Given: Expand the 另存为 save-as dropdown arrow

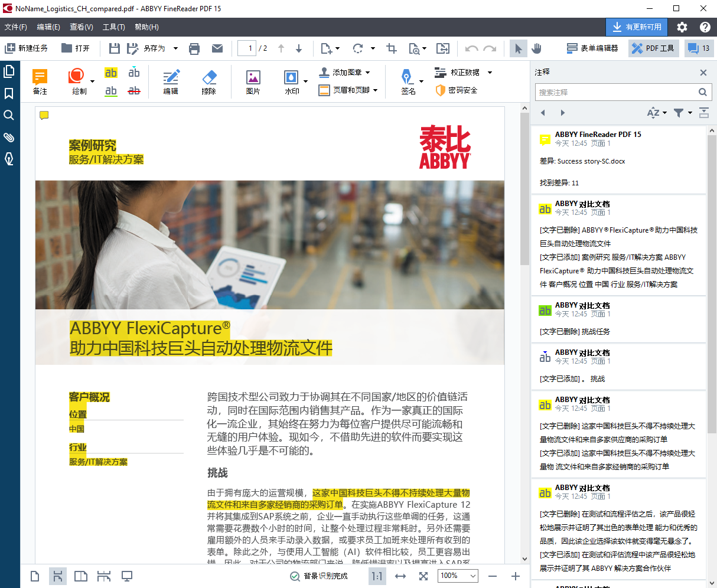Looking at the screenshot, I should [175, 48].
